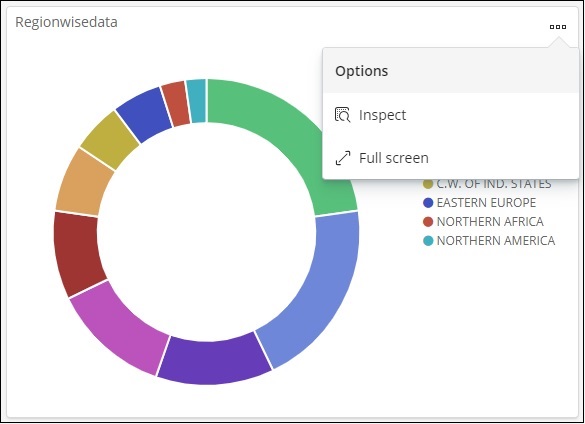Click the NORTHERN AFRICA legend label
Screen dimensions: 585x424
click(490, 222)
